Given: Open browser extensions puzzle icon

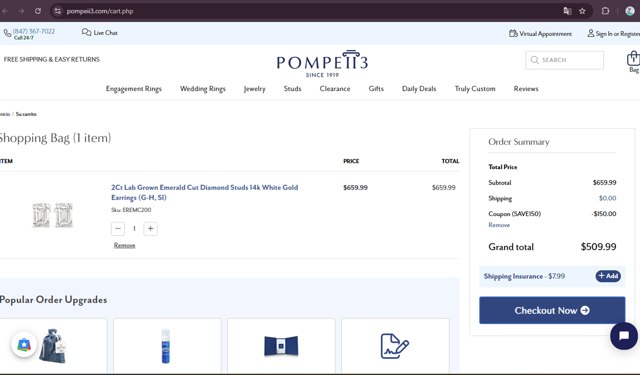Looking at the screenshot, I should (x=605, y=11).
